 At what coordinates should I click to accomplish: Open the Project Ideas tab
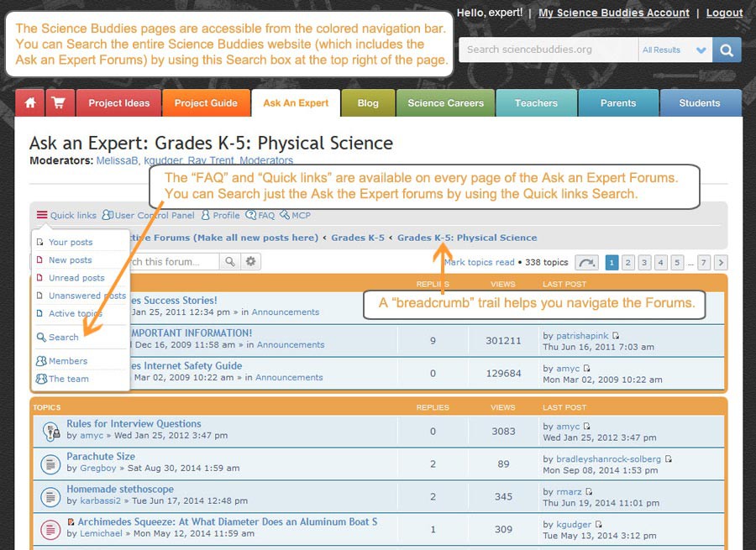[x=118, y=102]
